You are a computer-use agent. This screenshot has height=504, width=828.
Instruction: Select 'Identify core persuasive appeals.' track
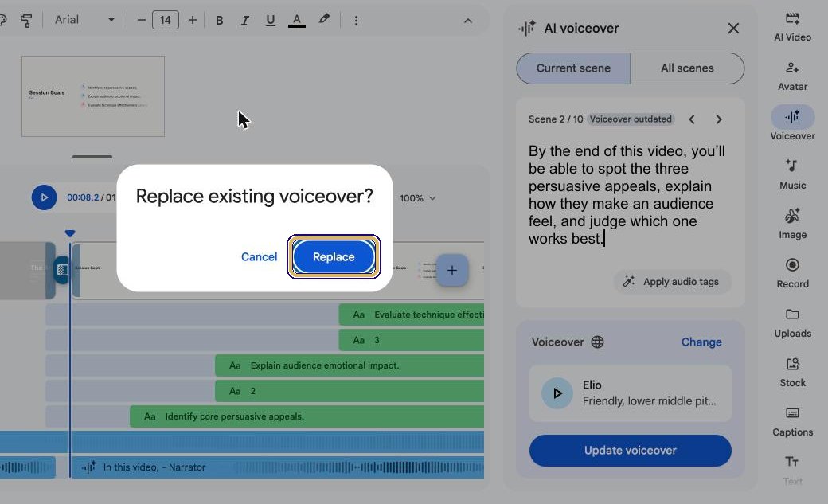coord(307,416)
